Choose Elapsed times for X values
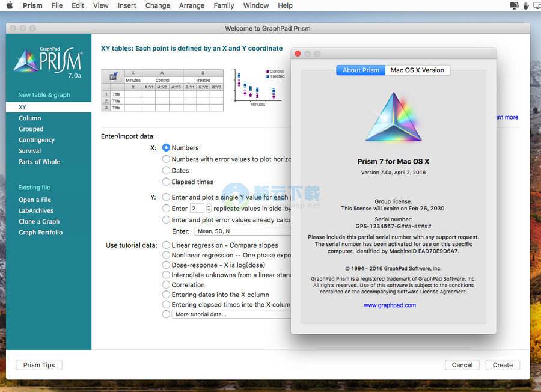The image size is (541, 392). click(166, 182)
